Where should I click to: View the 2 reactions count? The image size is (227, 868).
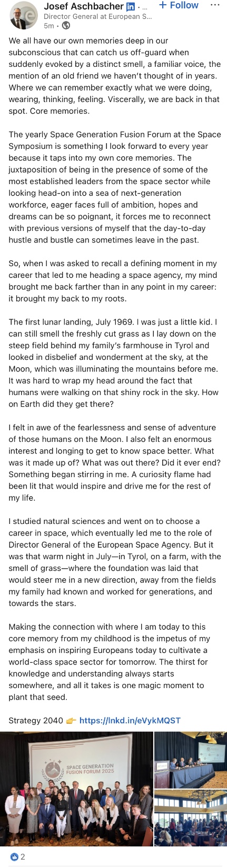point(23,857)
